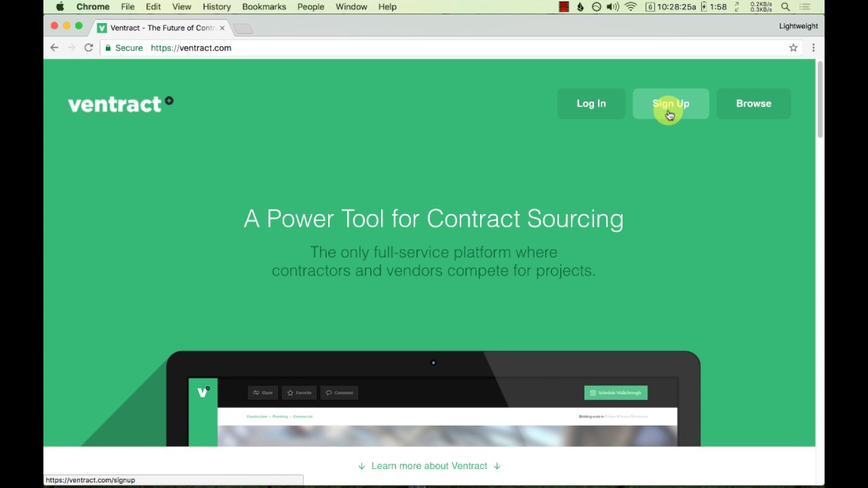Viewport: 868px width, 488px height.
Task: Click the green V logo in mockup
Action: point(203,392)
